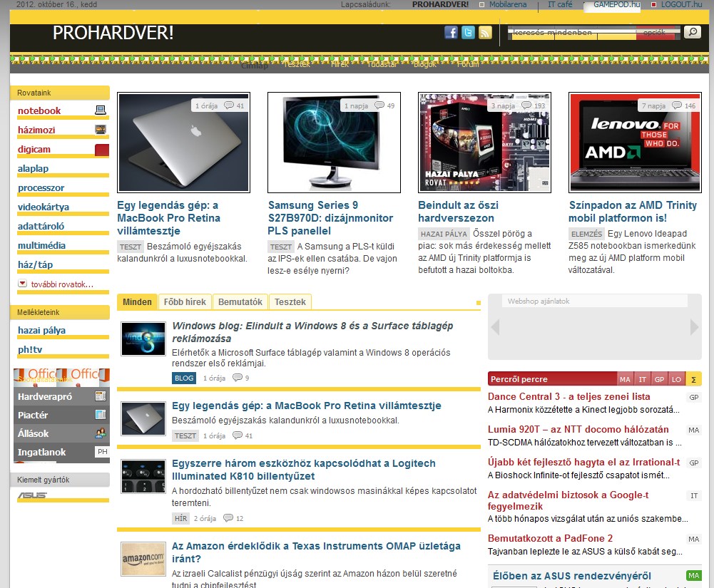714x588 pixels.
Task: Click the Hardverapró listing icon
Action: [x=101, y=396]
